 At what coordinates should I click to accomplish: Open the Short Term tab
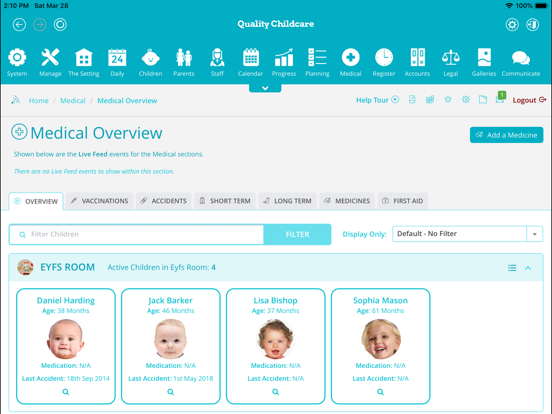(225, 201)
